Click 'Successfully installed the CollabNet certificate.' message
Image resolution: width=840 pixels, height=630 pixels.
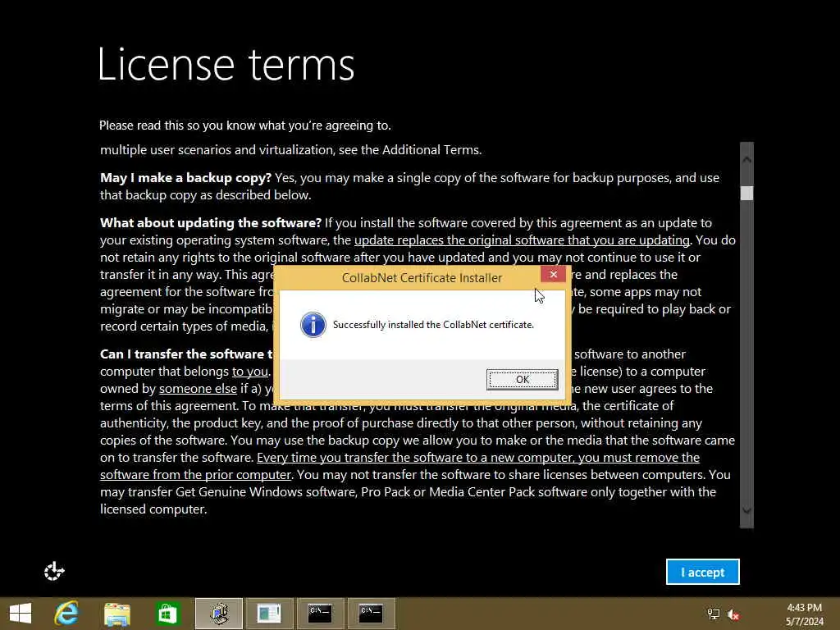(x=433, y=325)
